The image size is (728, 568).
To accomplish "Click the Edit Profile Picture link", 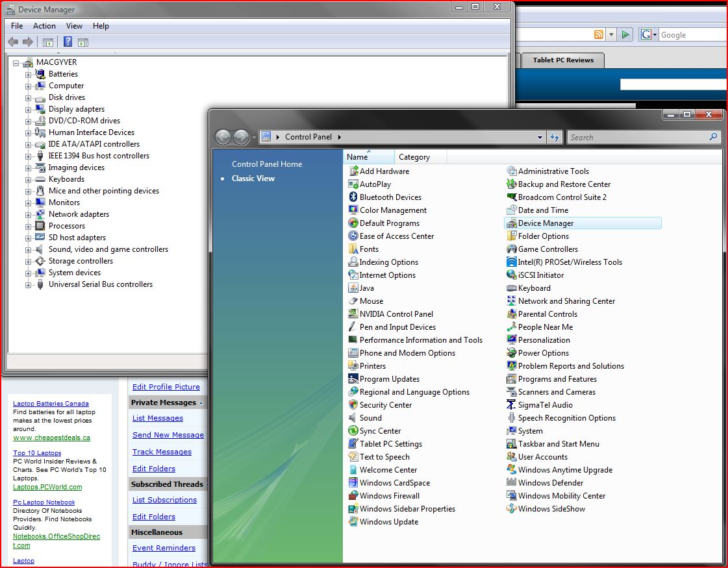I will click(166, 387).
